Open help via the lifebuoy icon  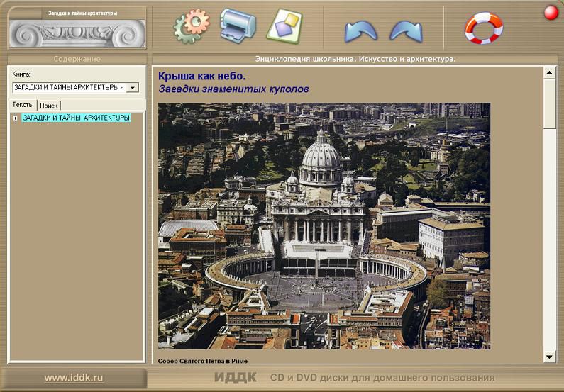click(483, 28)
